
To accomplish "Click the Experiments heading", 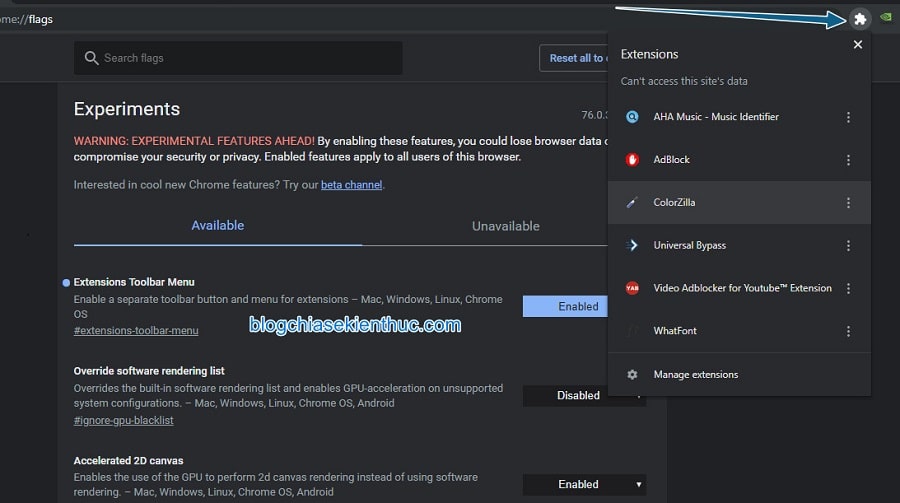I will 127,109.
